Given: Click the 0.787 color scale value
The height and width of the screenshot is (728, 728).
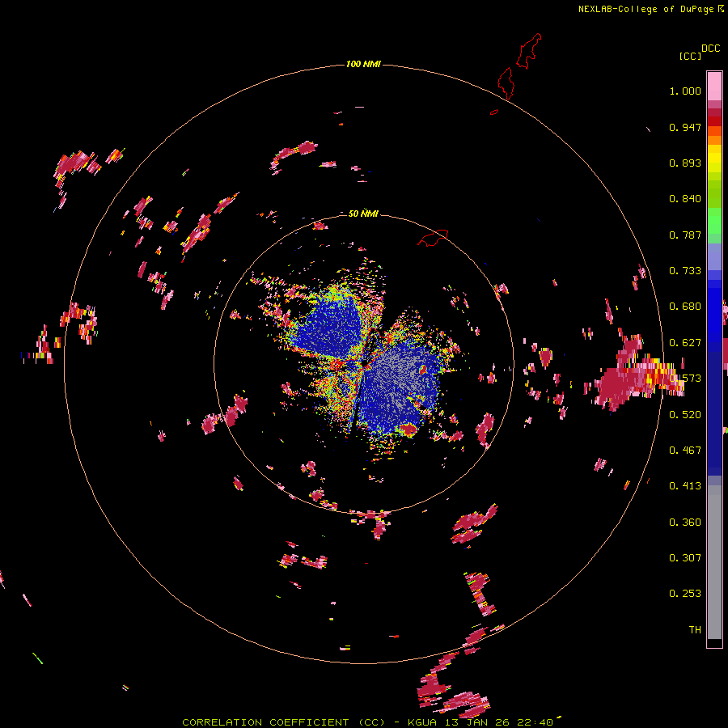Looking at the screenshot, I should click(685, 235).
